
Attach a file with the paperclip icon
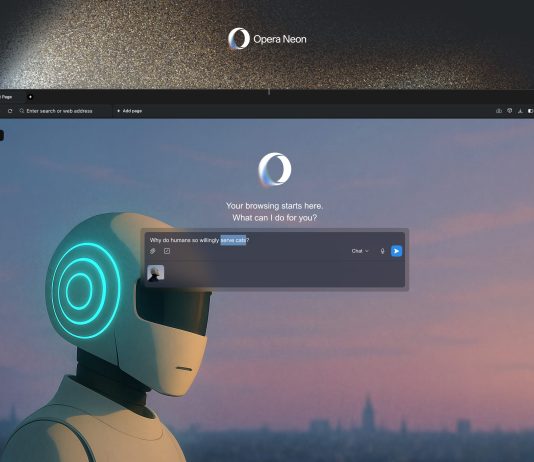tap(153, 251)
